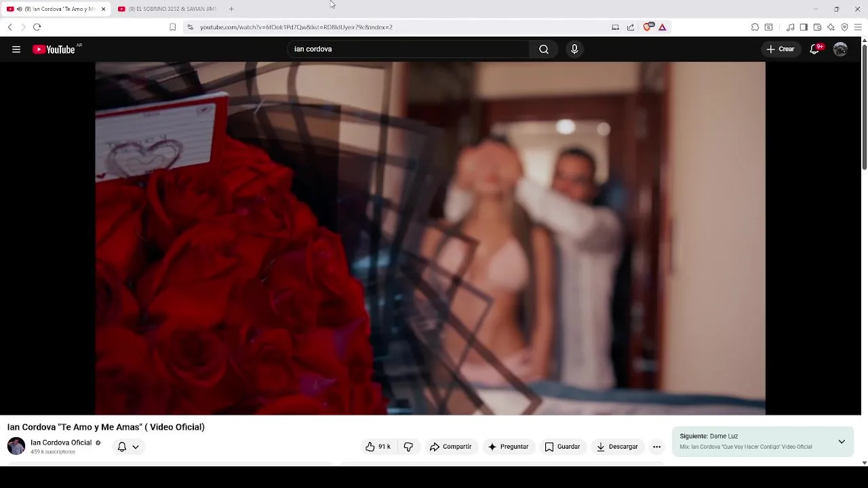
Task: Download the video with Descargar
Action: (x=617, y=447)
